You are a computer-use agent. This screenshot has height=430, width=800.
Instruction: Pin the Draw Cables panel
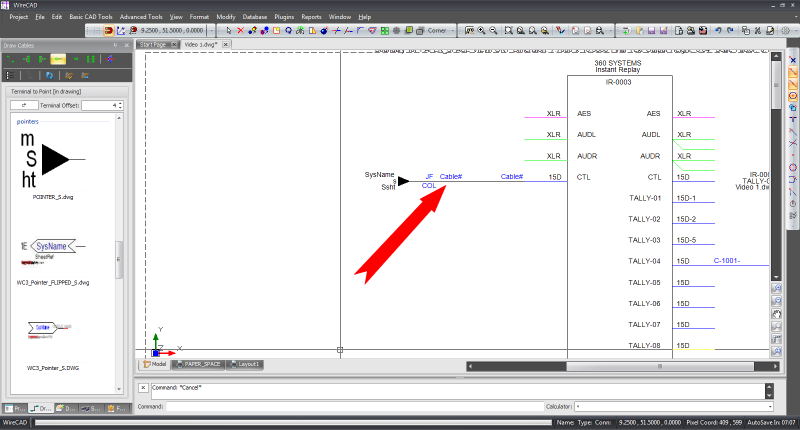click(115, 45)
